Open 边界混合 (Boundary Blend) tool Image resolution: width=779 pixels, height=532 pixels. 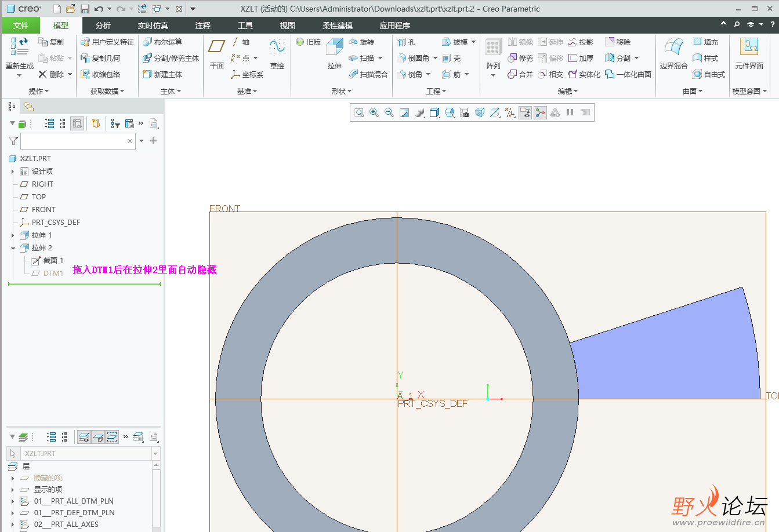coord(673,53)
